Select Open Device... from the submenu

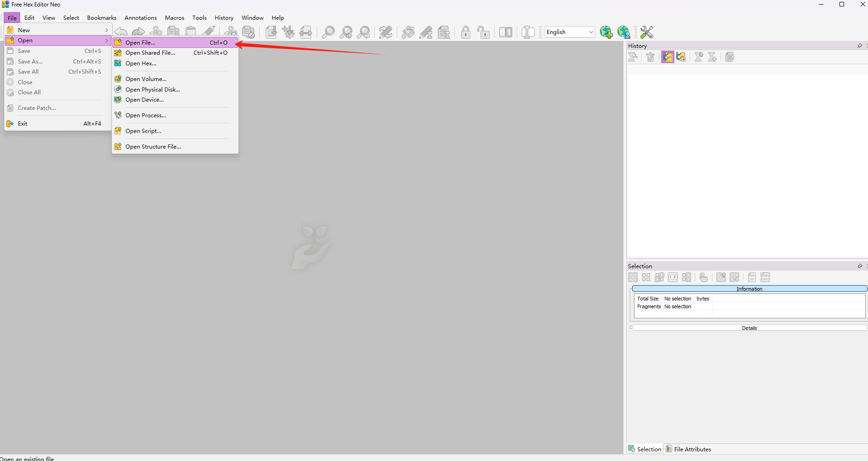pos(175,100)
